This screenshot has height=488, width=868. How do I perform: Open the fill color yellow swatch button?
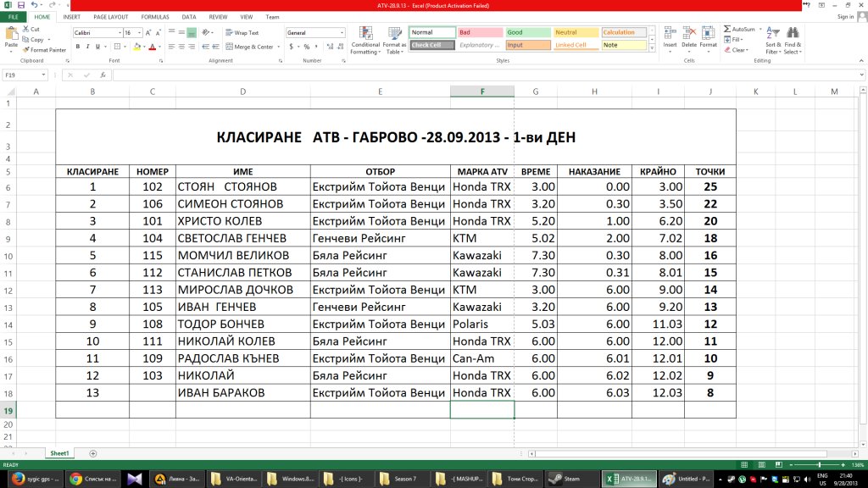point(138,47)
